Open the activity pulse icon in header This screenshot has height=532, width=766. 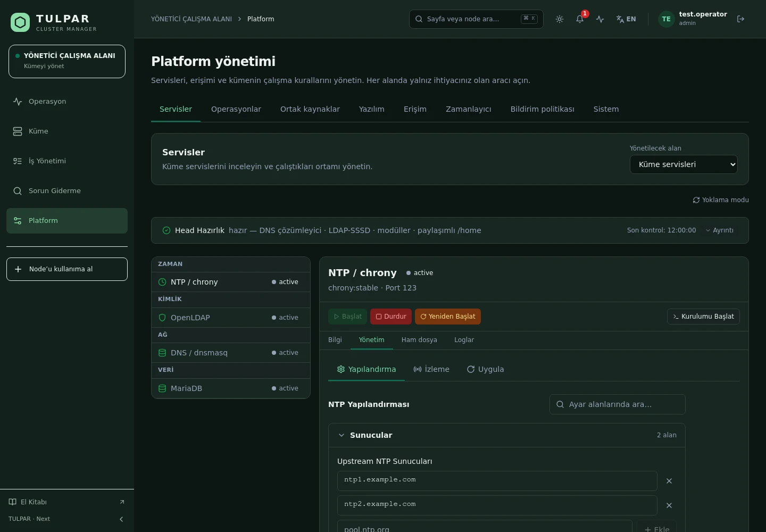(600, 19)
